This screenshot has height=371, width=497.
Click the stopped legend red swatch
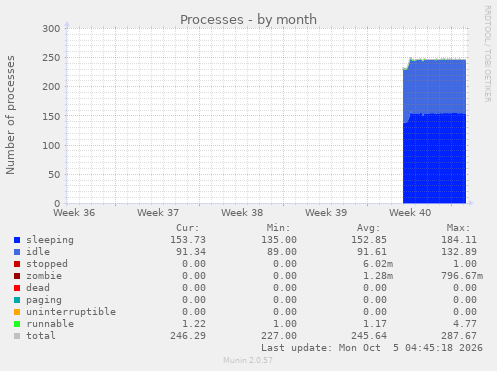tap(17, 264)
